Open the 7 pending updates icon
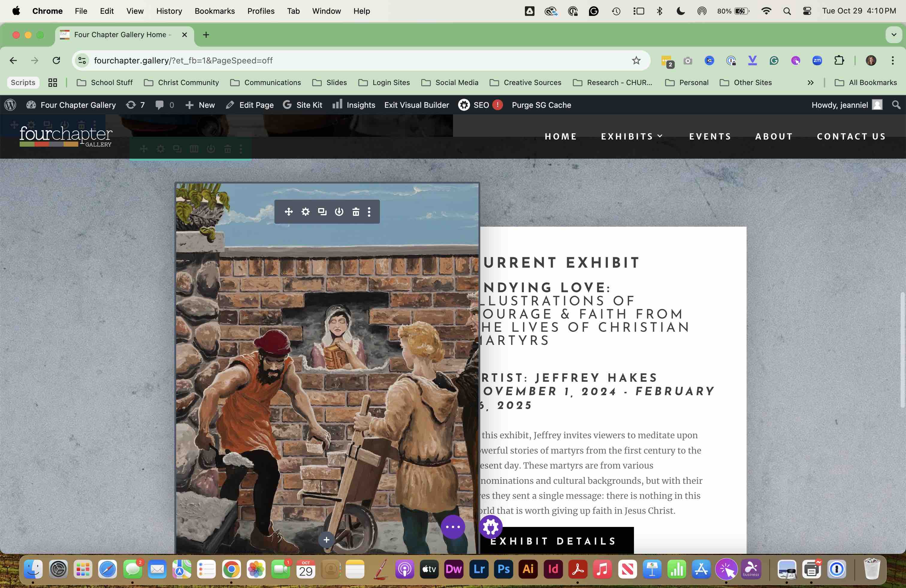Screen dimensions: 906x588 (x=135, y=105)
